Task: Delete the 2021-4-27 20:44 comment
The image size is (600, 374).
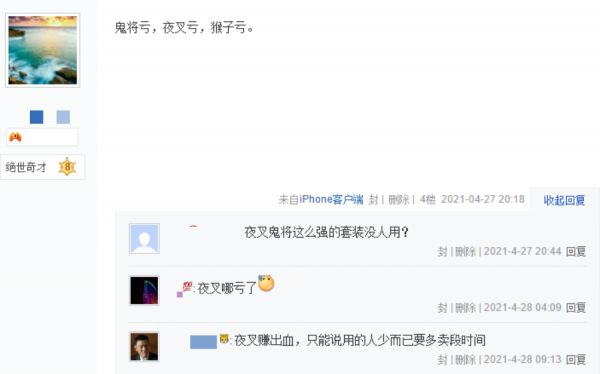Action: tap(465, 252)
